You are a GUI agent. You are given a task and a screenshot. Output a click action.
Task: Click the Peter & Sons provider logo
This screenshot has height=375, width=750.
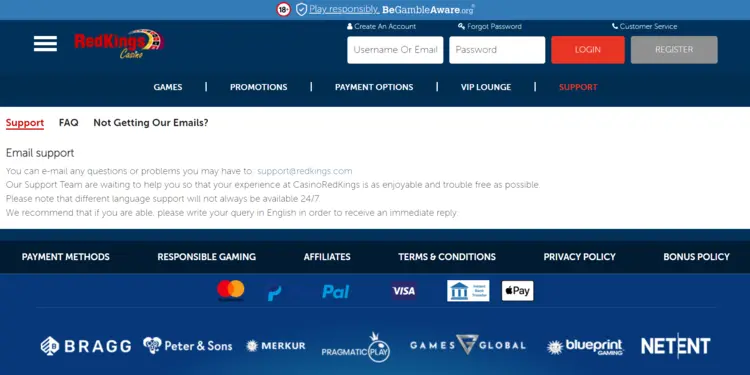[x=188, y=345]
